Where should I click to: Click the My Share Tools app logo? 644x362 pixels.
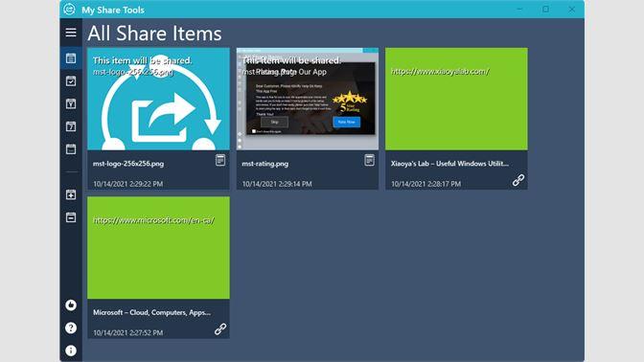pos(69,9)
